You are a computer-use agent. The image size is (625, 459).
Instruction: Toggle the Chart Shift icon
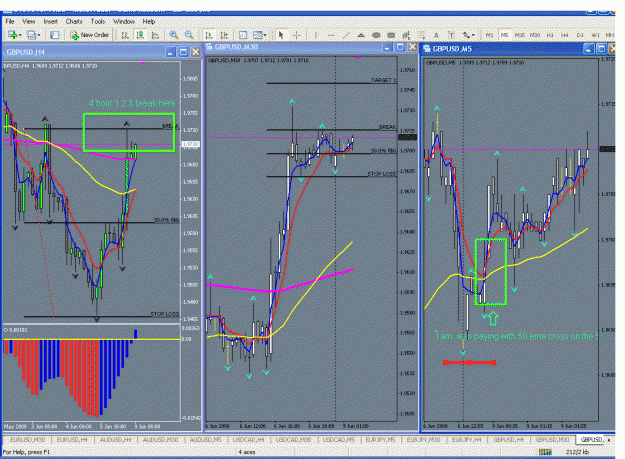[224, 35]
